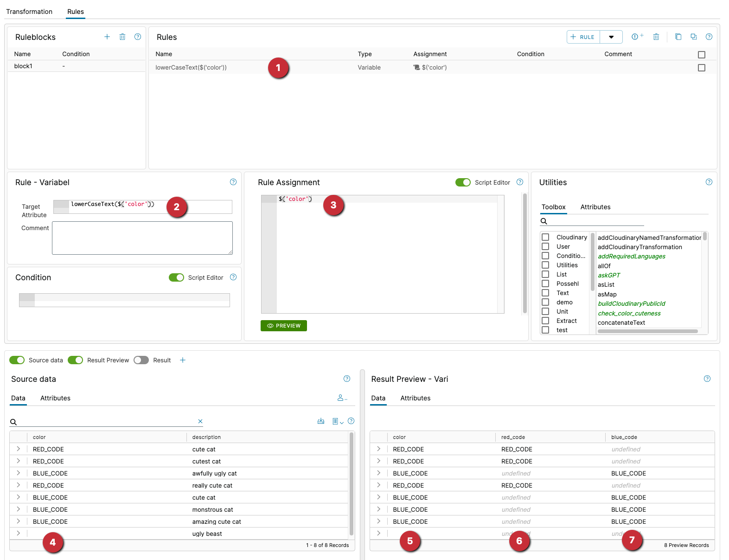Open the Rule button dropdown arrow
The image size is (729, 560).
(x=611, y=37)
